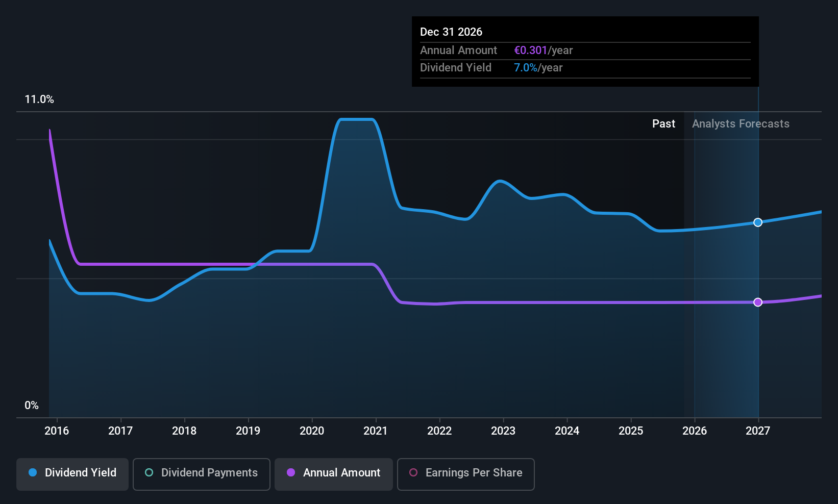The height and width of the screenshot is (504, 838).
Task: Click the 7.0% dividend yield value
Action: (x=526, y=68)
